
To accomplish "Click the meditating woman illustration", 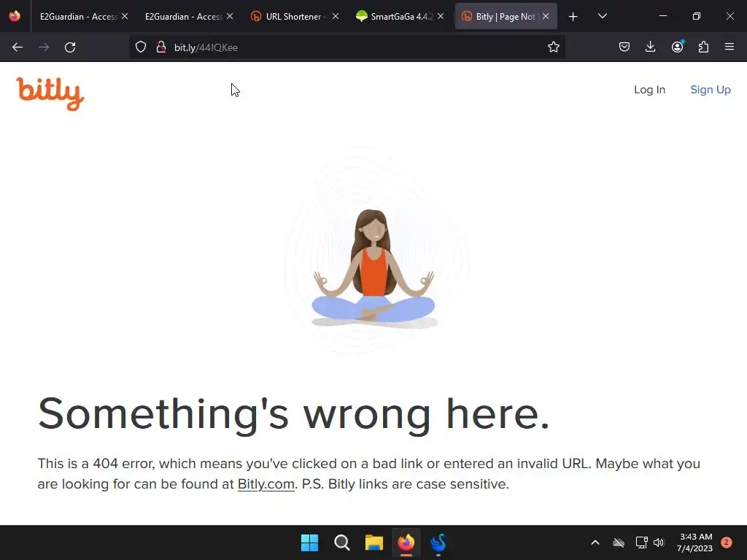I will (x=373, y=268).
